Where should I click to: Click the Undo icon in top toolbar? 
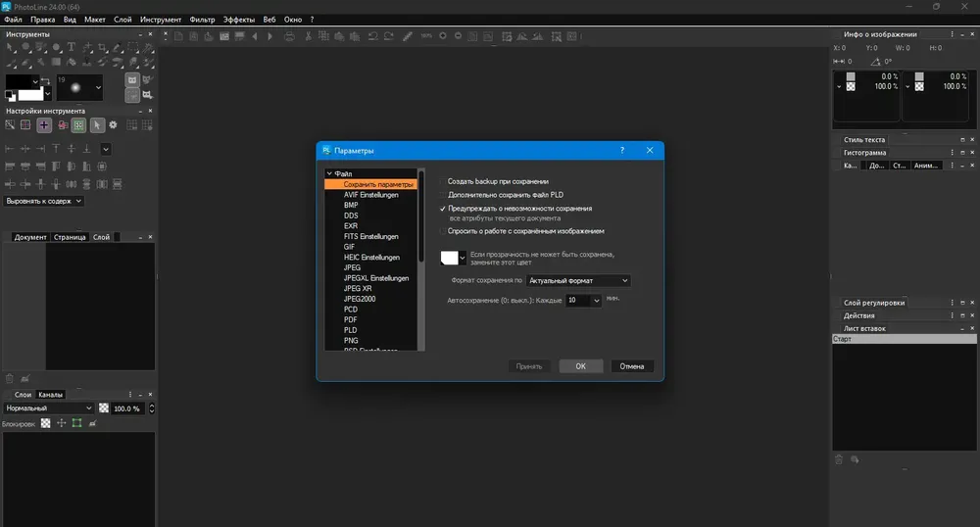(x=373, y=36)
